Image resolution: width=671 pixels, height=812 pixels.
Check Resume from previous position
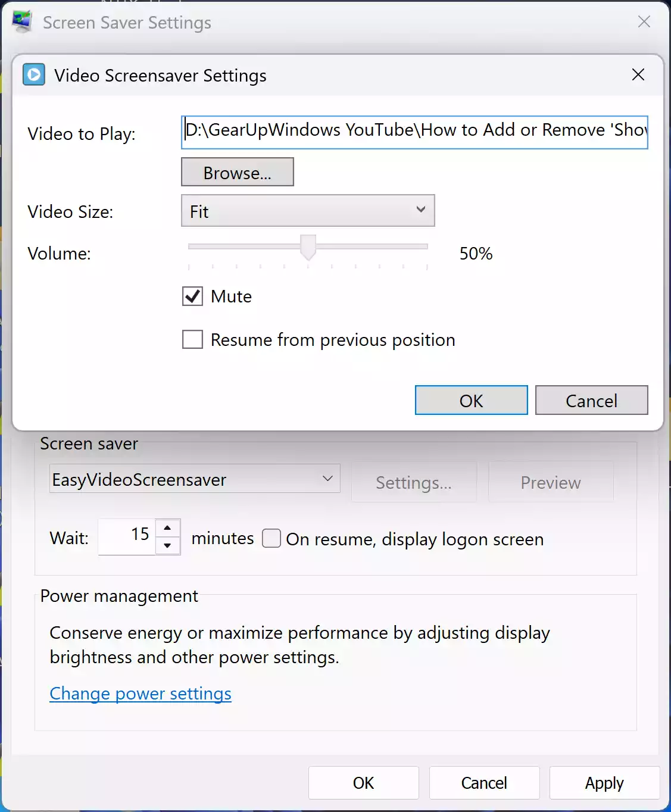pyautogui.click(x=192, y=339)
